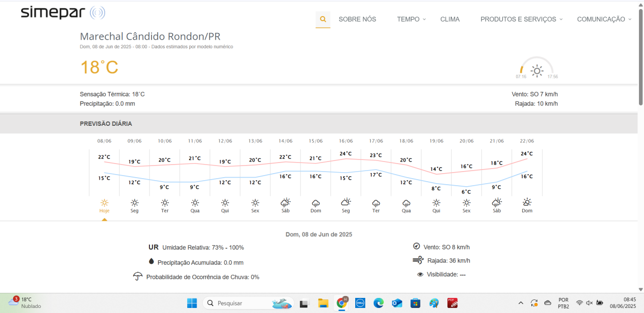Viewport: 644px width, 313px height.
Task: Select Ter 17/06 rainy forecast icon
Action: [376, 203]
